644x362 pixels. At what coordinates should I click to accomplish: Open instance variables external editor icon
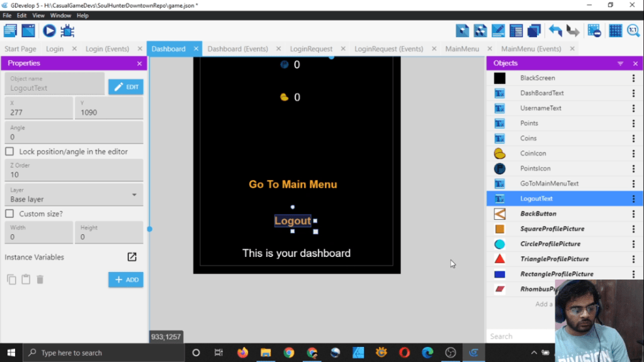[x=132, y=257]
